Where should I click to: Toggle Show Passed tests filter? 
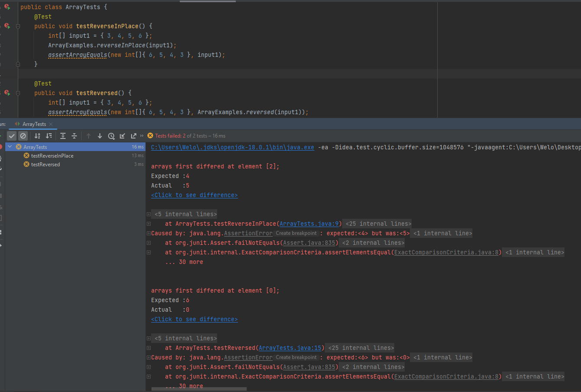tap(12, 136)
